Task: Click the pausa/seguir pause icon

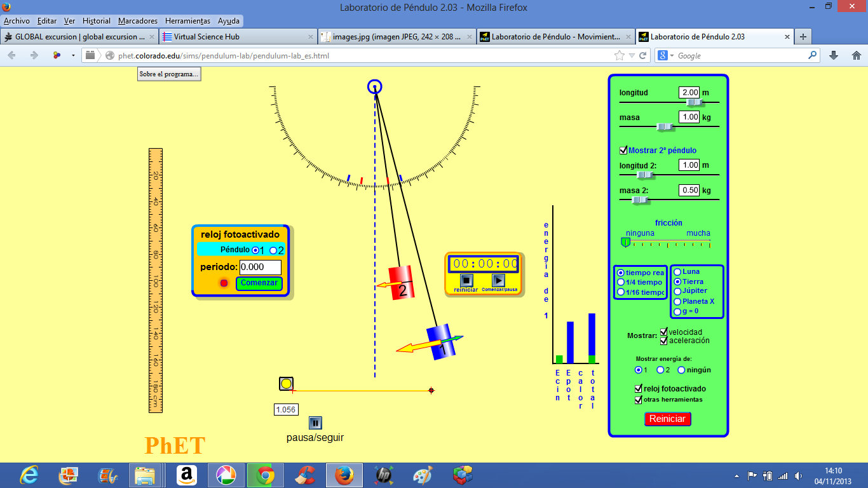Action: tap(316, 423)
